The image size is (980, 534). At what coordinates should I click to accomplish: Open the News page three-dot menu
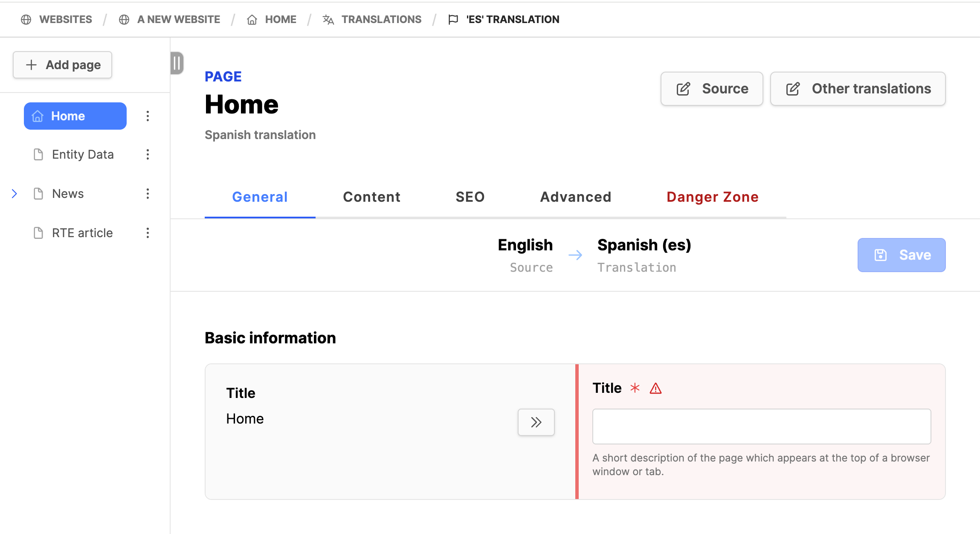148,194
